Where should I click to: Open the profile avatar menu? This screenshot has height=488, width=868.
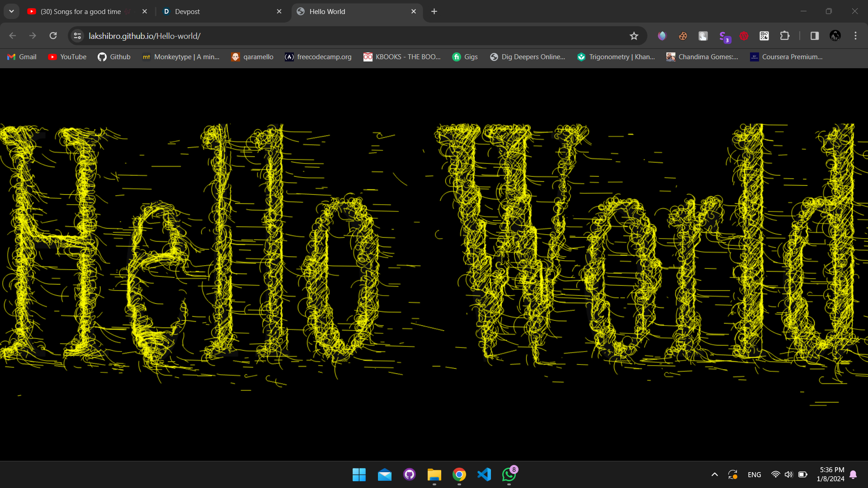coord(835,36)
